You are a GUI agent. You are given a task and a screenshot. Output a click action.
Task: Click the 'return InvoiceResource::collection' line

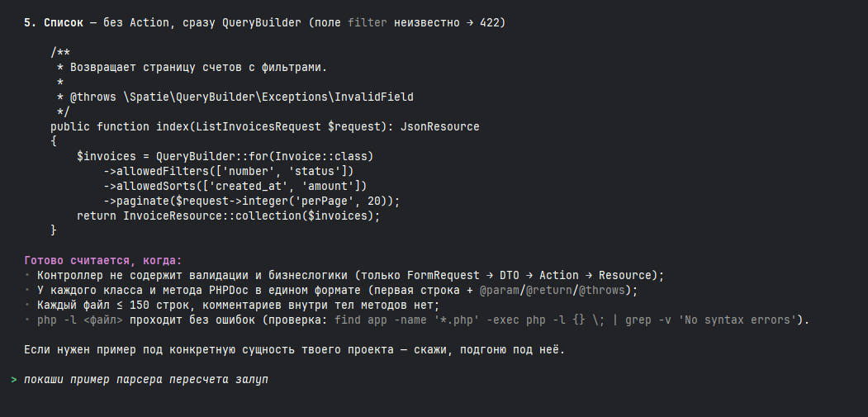[x=229, y=216]
